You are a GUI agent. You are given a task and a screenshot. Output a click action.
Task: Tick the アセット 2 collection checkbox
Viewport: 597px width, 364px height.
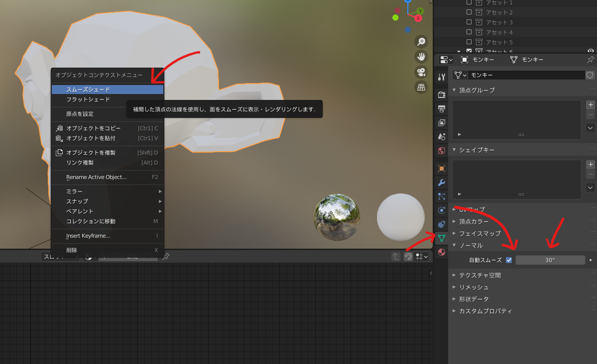tap(469, 12)
